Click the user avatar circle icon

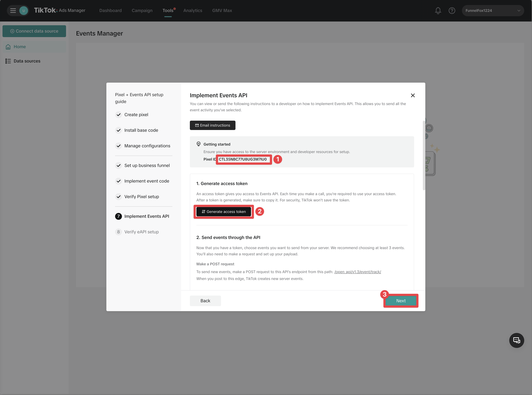23,10
